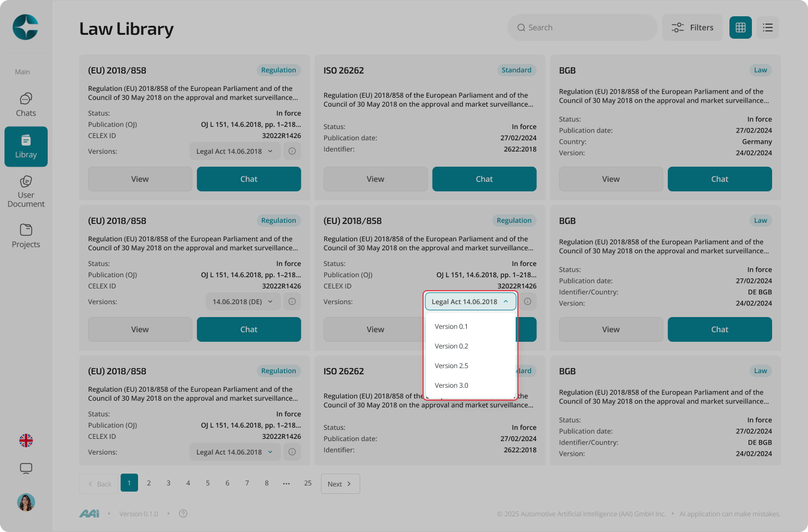Go to page 6

pyautogui.click(x=227, y=483)
